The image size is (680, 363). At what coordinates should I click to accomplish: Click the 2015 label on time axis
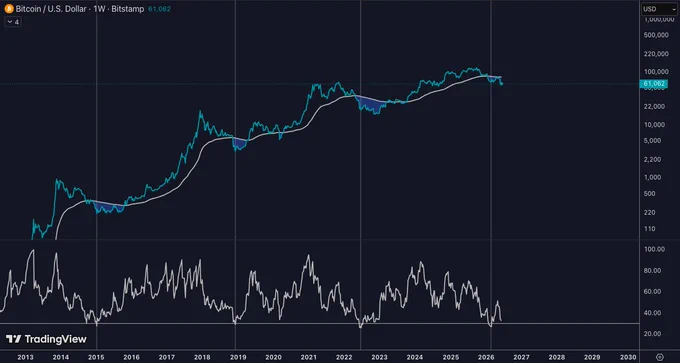point(96,357)
